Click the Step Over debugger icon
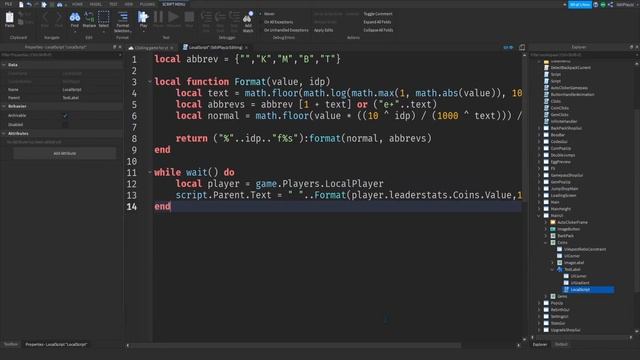The height and width of the screenshot is (360, 640). [x=220, y=17]
